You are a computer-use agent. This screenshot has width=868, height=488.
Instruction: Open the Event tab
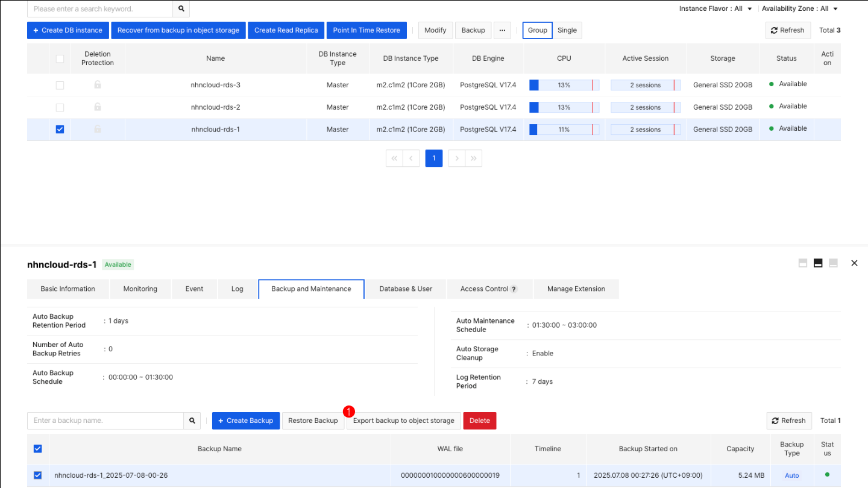click(194, 289)
